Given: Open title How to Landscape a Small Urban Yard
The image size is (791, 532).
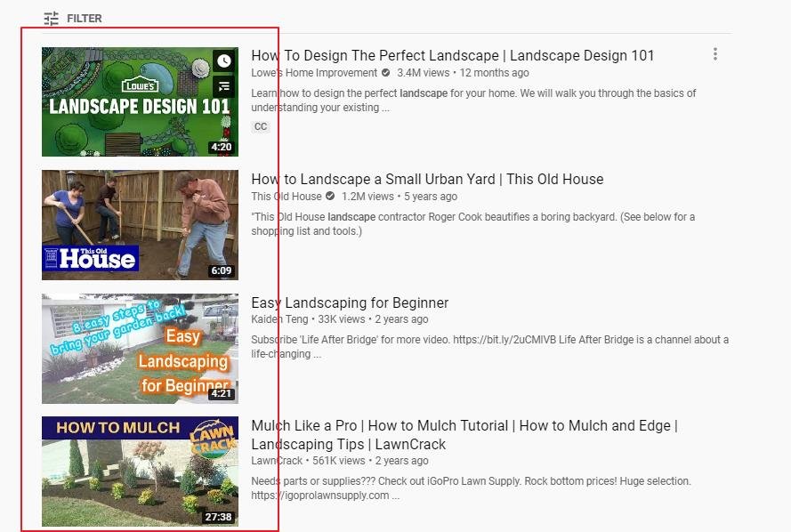Looking at the screenshot, I should pyautogui.click(x=427, y=179).
